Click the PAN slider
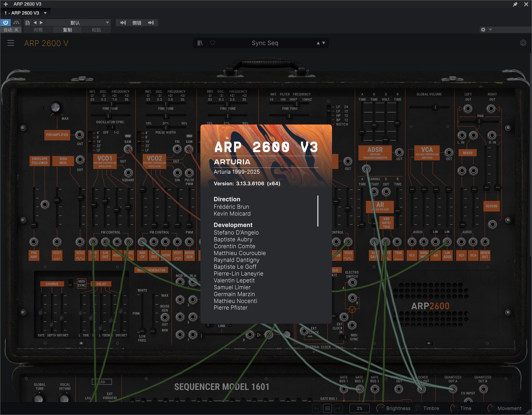The image size is (532, 415). [x=479, y=122]
